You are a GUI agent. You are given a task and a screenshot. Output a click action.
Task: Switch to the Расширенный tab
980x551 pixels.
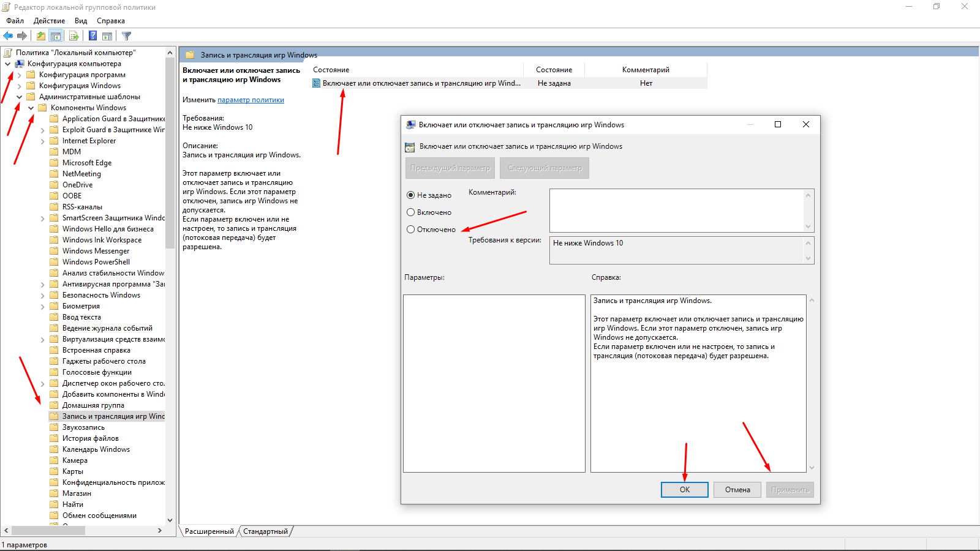(x=209, y=531)
